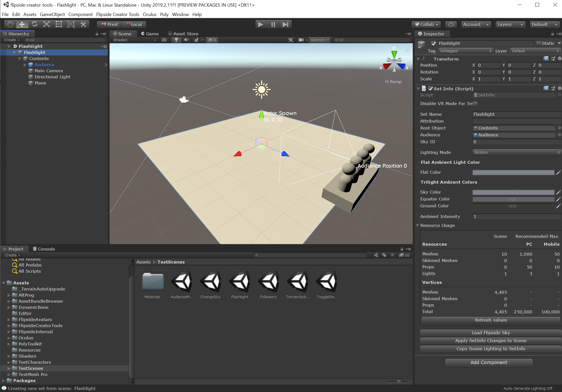Image resolution: width=562 pixels, height=392 pixels.
Task: Select the Rect Transform tool
Action: 59,24
